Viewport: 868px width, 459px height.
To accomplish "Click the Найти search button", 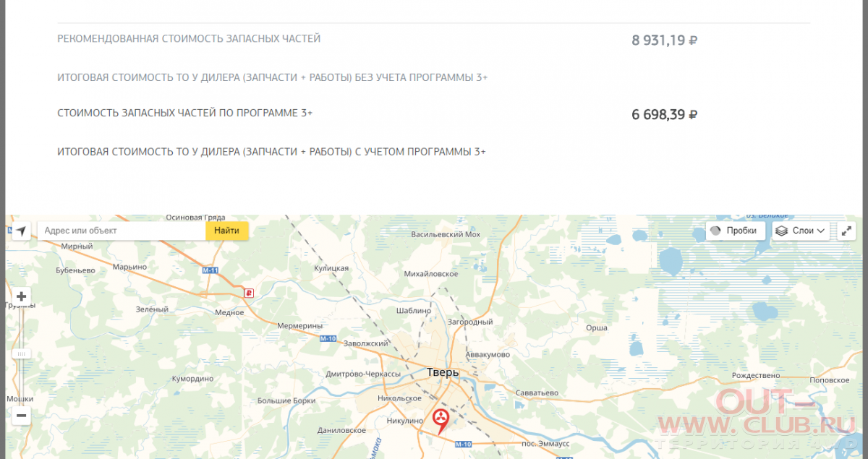I will (x=227, y=231).
